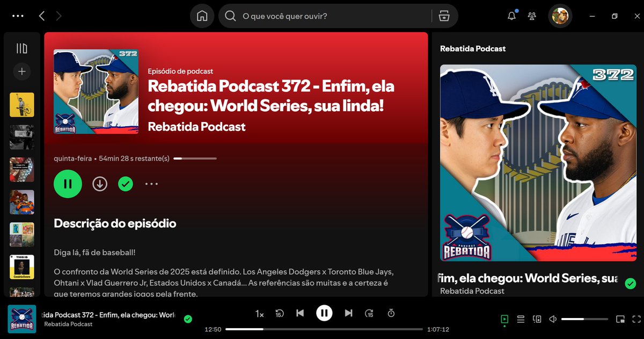
Task: Open Connect to a device
Action: click(537, 319)
